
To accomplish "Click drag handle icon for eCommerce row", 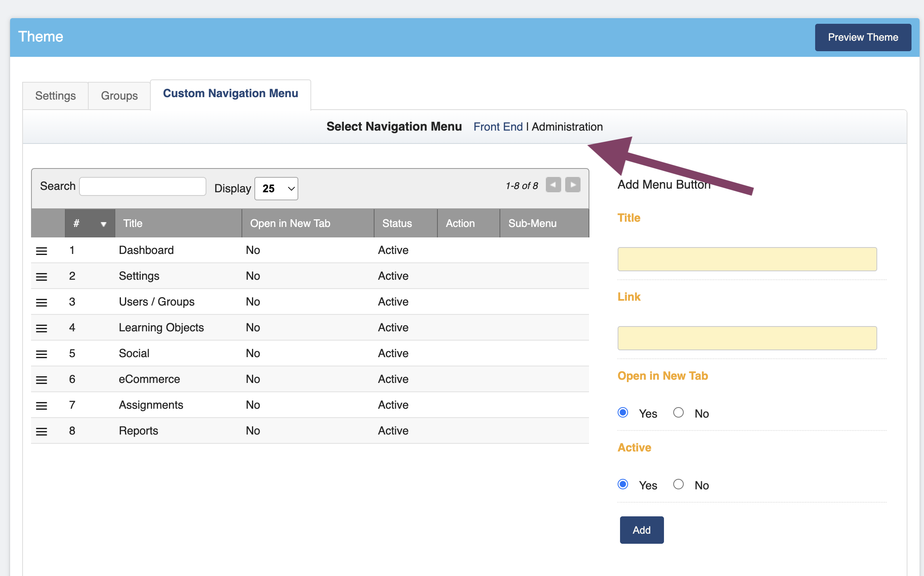I will click(x=42, y=380).
